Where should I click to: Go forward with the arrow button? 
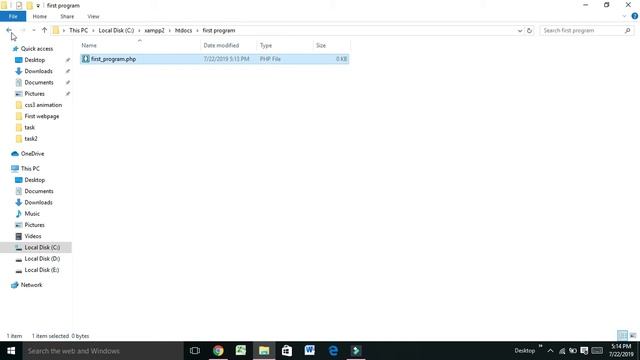pos(23,30)
